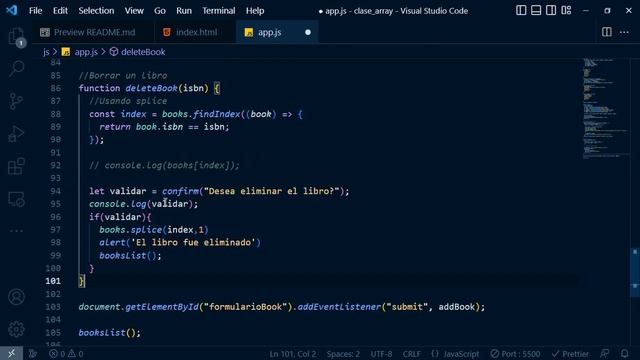
Task: Open editor More Actions ellipsis
Action: [x=624, y=32]
